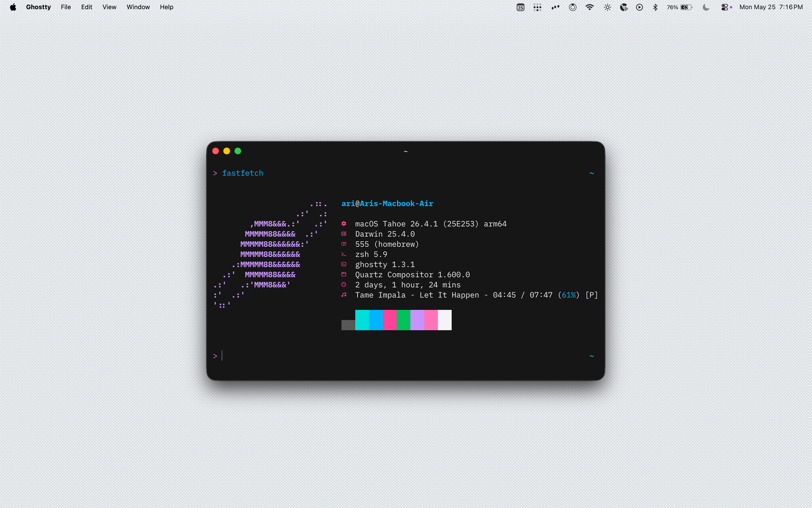Open the File menu
Viewport: 812px width, 508px height.
pos(66,7)
